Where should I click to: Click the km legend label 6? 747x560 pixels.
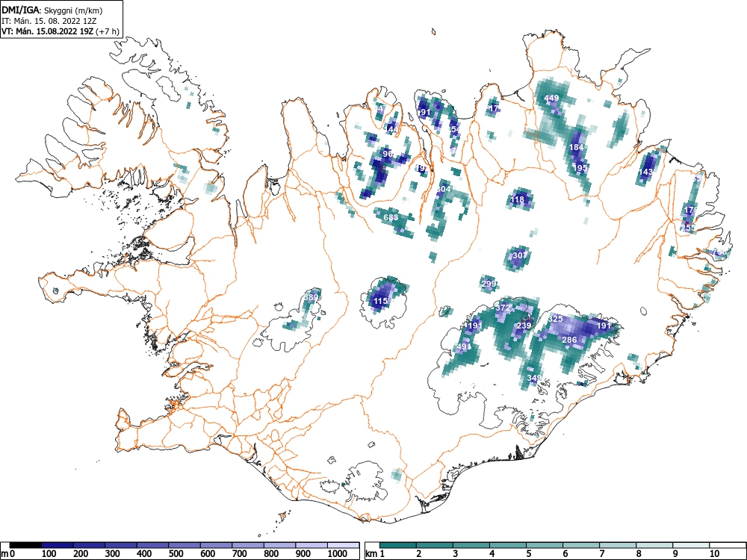tap(565, 554)
